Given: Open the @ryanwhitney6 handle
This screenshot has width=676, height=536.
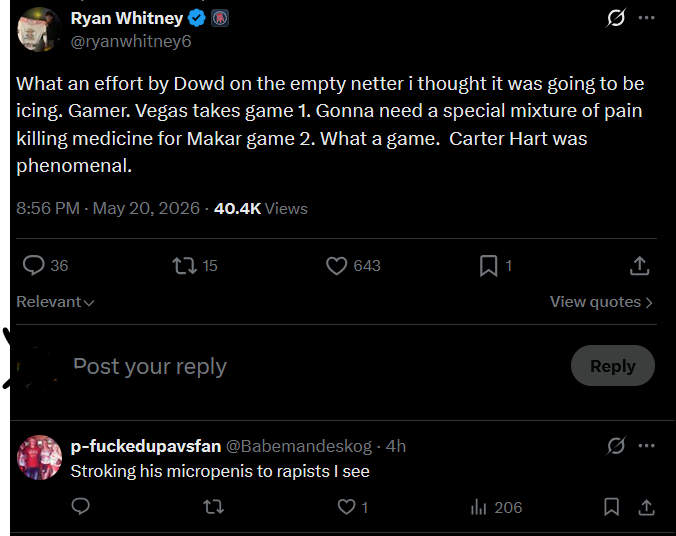Looking at the screenshot, I should pos(131,41).
